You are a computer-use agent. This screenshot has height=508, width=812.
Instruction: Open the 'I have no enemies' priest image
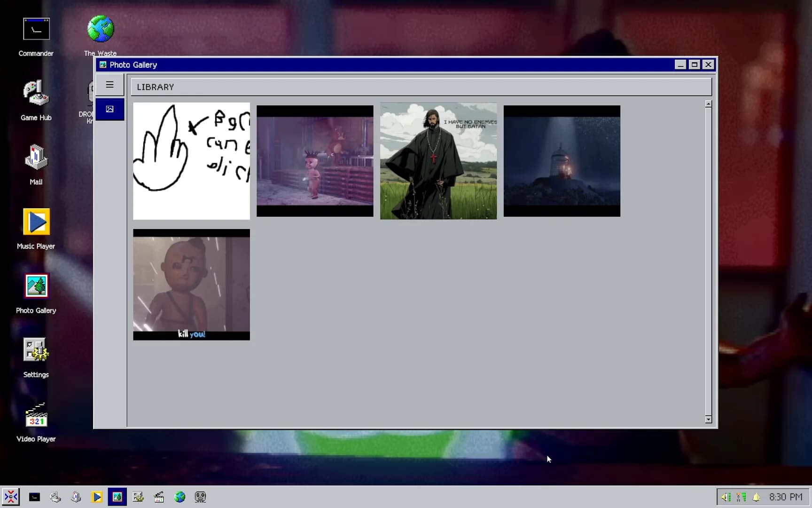438,161
